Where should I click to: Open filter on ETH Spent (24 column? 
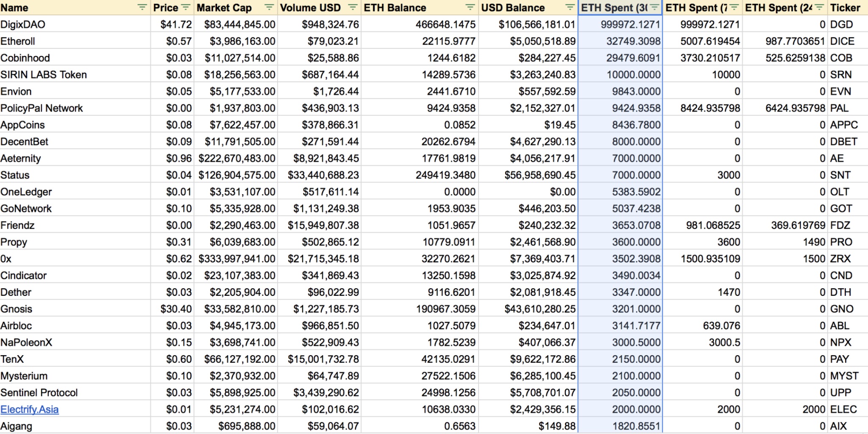pyautogui.click(x=819, y=7)
